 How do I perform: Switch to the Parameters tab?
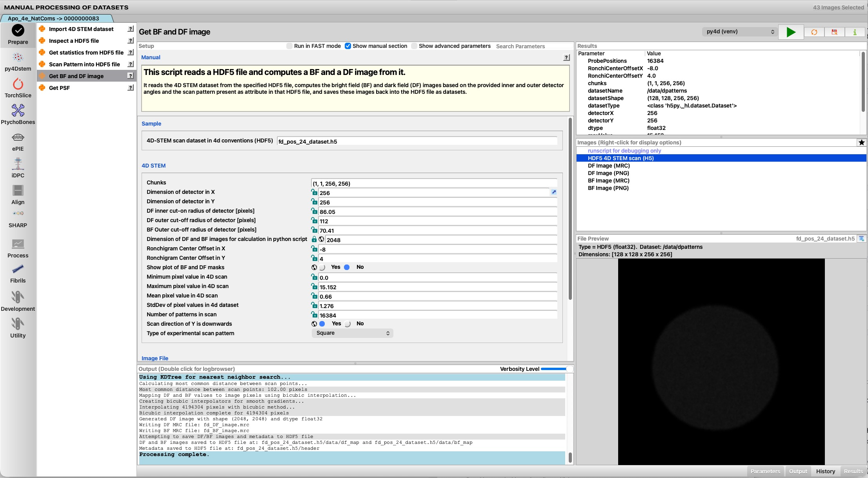pyautogui.click(x=765, y=471)
